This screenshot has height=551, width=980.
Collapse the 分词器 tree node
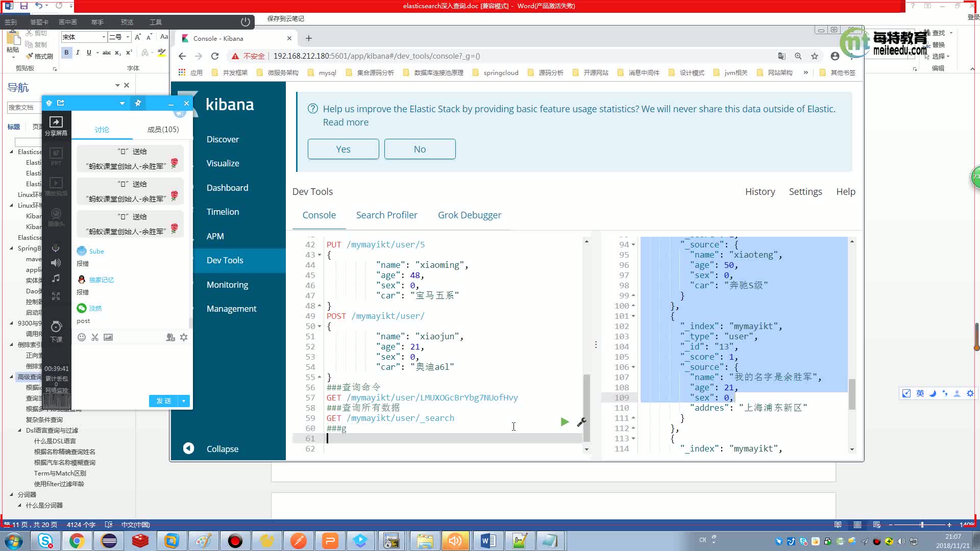point(11,494)
